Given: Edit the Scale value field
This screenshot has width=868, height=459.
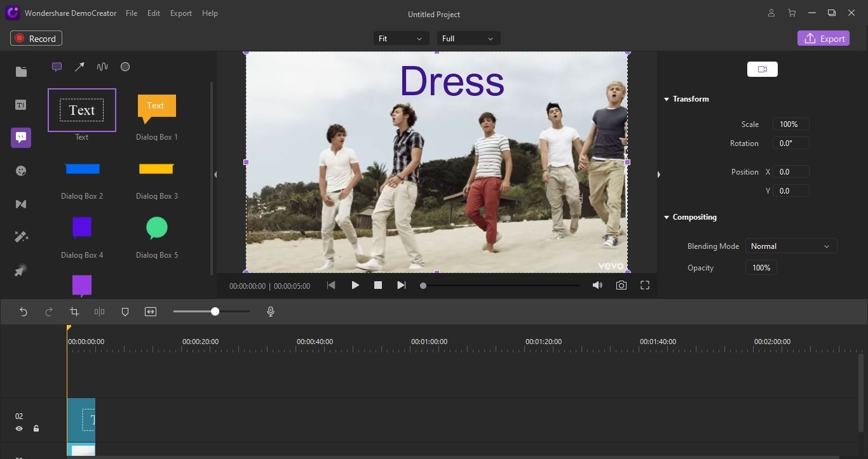Looking at the screenshot, I should click(x=790, y=124).
